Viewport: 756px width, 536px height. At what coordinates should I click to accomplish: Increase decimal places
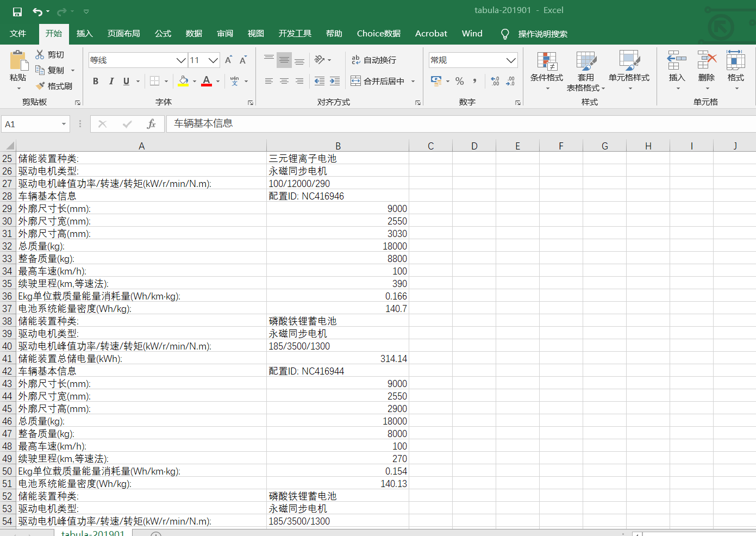pyautogui.click(x=495, y=81)
